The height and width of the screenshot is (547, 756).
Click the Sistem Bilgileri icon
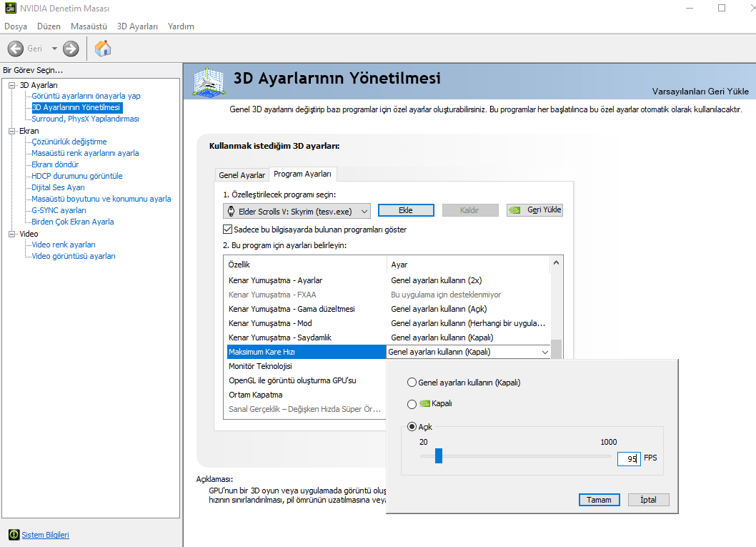[x=14, y=534]
